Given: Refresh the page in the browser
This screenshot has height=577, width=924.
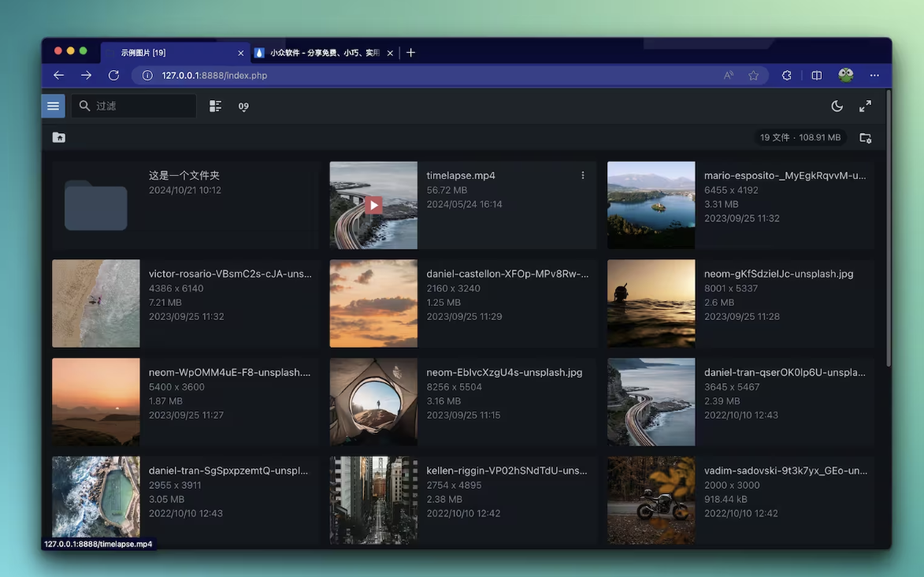Looking at the screenshot, I should (113, 76).
